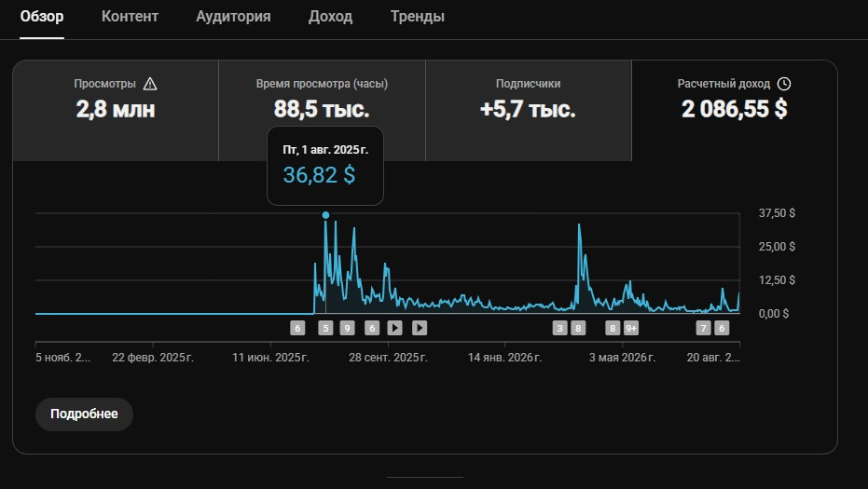Click the marker badge labeled 5
The width and height of the screenshot is (868, 489).
click(325, 329)
